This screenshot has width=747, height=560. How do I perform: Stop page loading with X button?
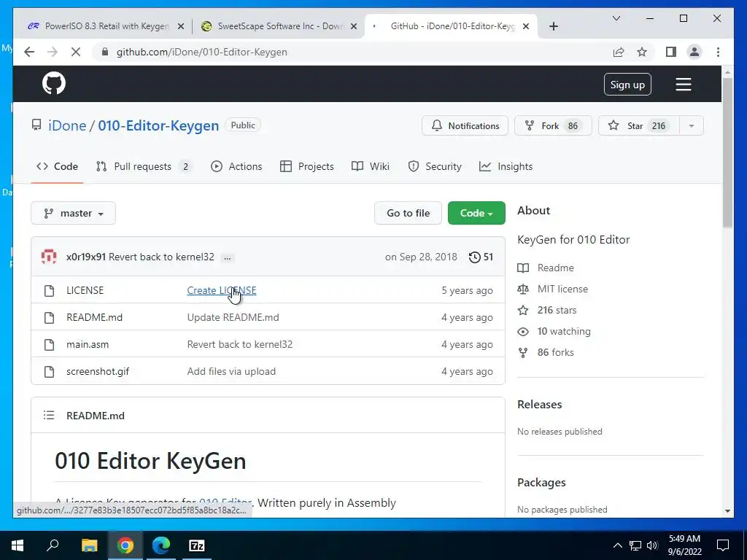(76, 52)
